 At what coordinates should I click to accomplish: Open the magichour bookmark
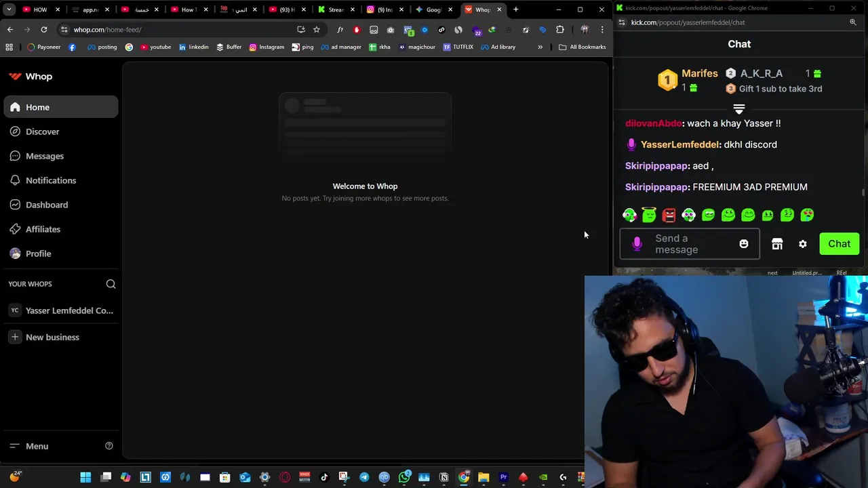(x=417, y=47)
